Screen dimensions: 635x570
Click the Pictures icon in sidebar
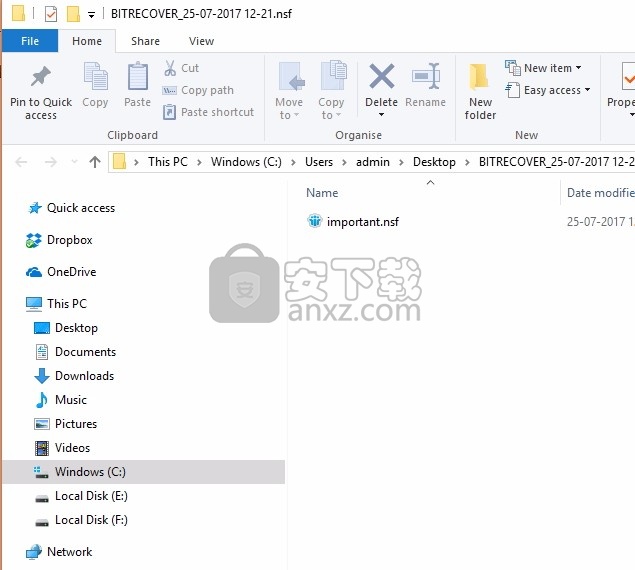[x=42, y=424]
